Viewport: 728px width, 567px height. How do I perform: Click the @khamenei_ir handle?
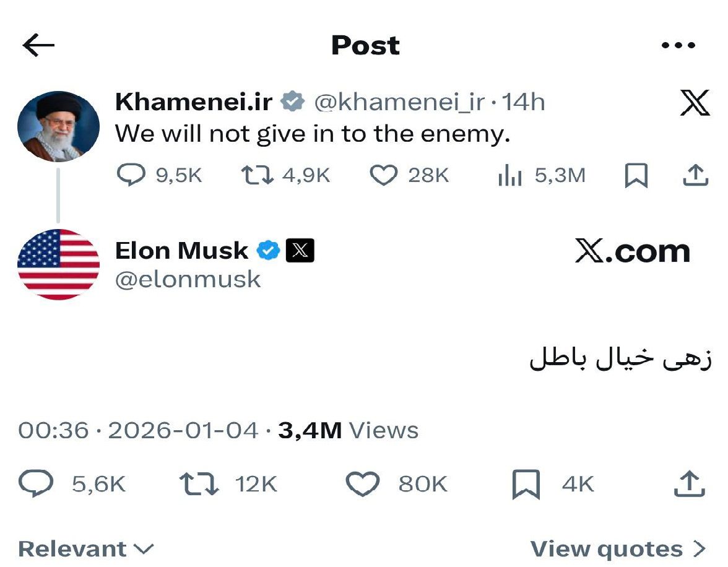point(399,102)
